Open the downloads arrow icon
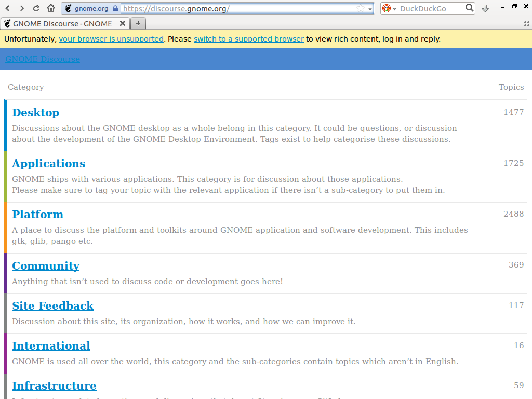The width and height of the screenshot is (532, 399). [485, 8]
